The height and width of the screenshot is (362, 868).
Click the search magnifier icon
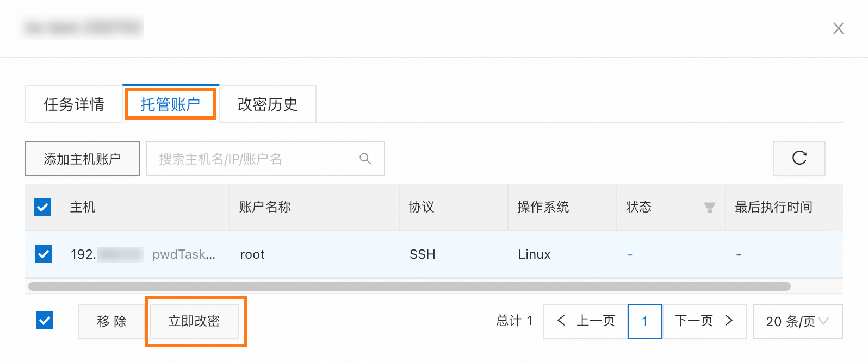coord(365,159)
